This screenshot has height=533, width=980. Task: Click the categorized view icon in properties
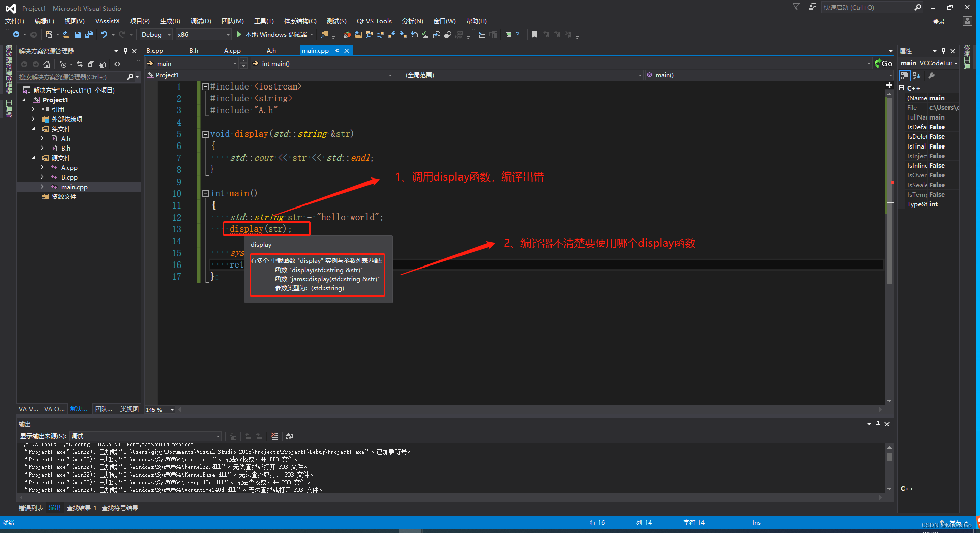click(905, 76)
